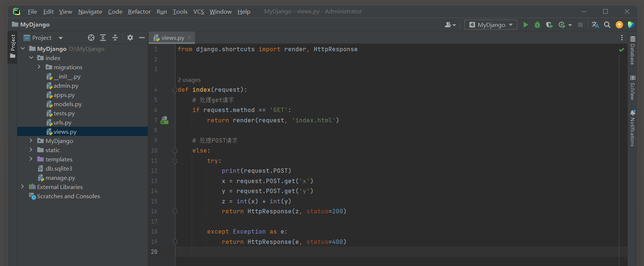Expand External Libraries node
Image resolution: width=644 pixels, height=266 pixels.
[x=23, y=187]
